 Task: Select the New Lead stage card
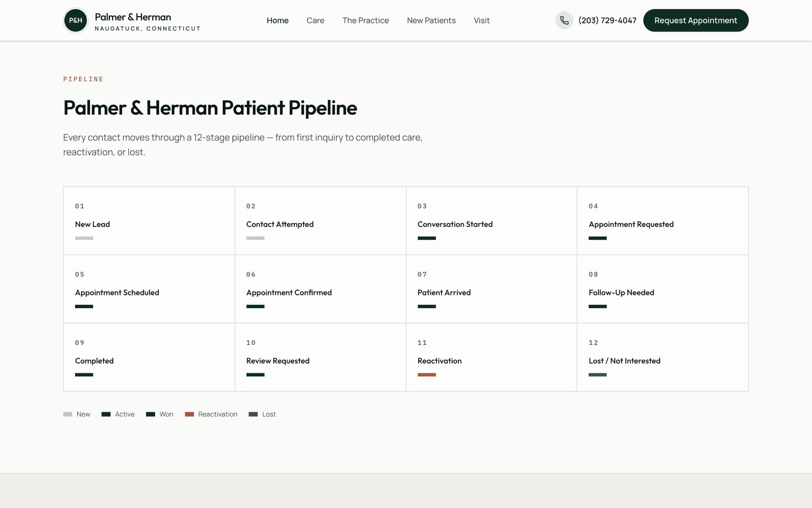coord(149,221)
